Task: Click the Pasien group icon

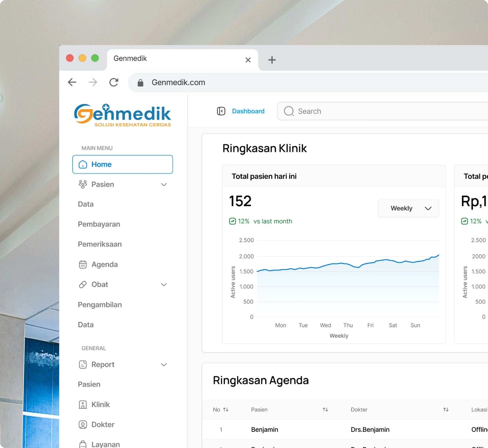Action: click(x=83, y=184)
